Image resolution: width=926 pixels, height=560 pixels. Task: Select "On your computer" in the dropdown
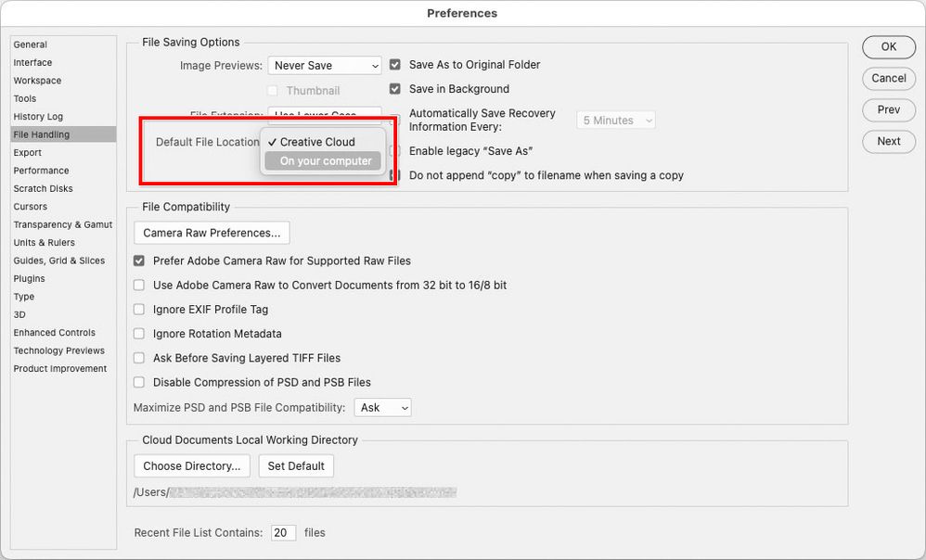(x=322, y=160)
